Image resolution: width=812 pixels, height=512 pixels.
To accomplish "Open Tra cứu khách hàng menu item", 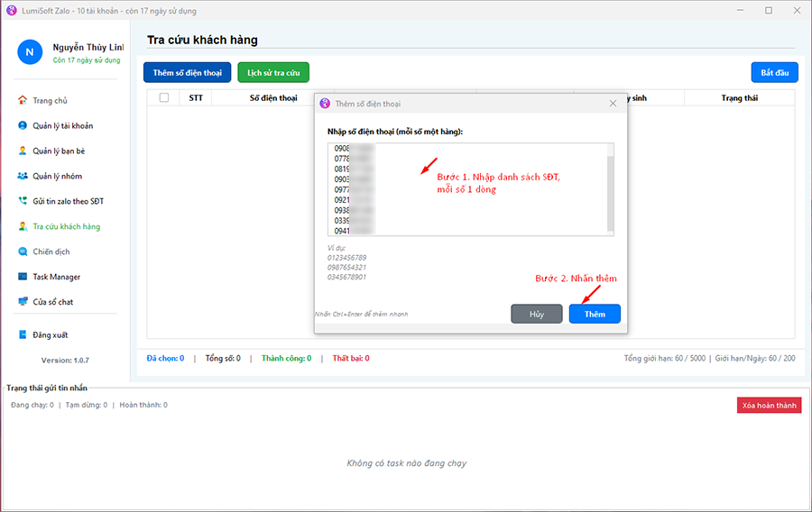I will [66, 226].
